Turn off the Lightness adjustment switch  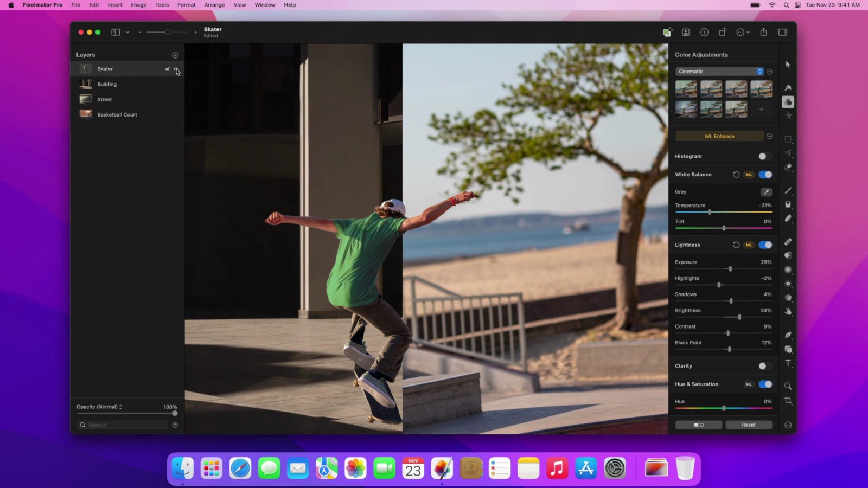coord(765,245)
